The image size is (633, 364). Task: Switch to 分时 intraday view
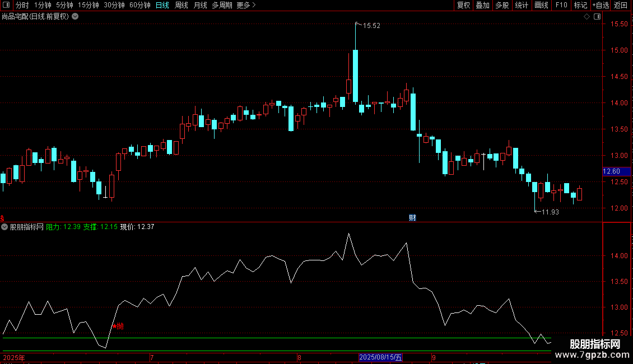[22, 5]
